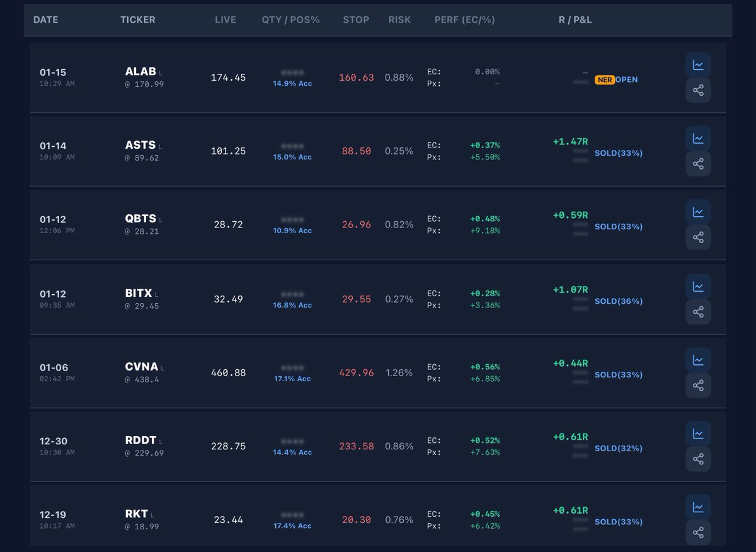Share the RKT trade via share icon

click(698, 532)
